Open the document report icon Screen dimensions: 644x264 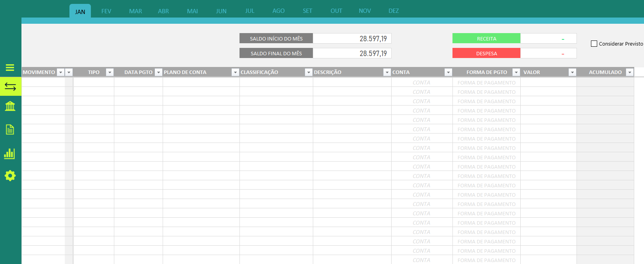[x=10, y=129]
